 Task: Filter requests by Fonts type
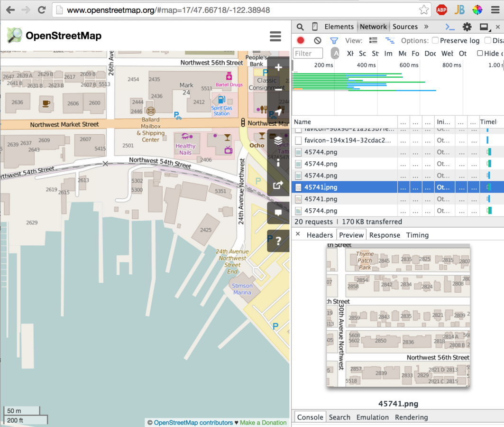415,53
